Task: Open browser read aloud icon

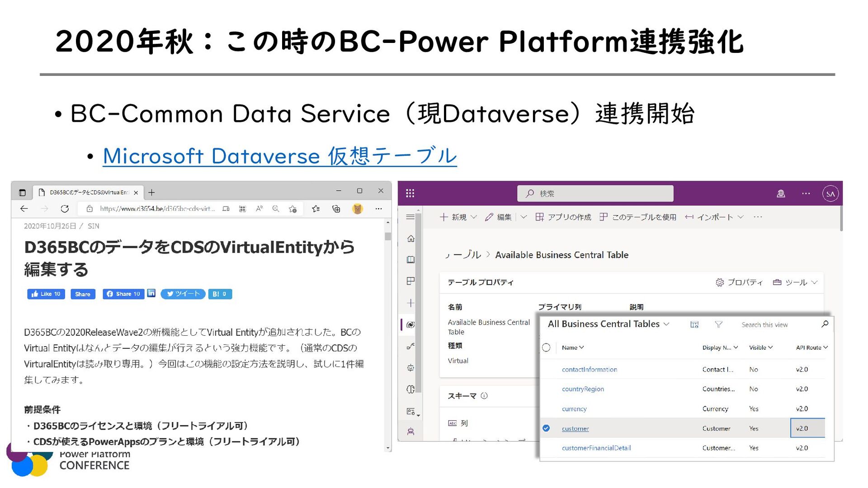Action: pos(259,209)
